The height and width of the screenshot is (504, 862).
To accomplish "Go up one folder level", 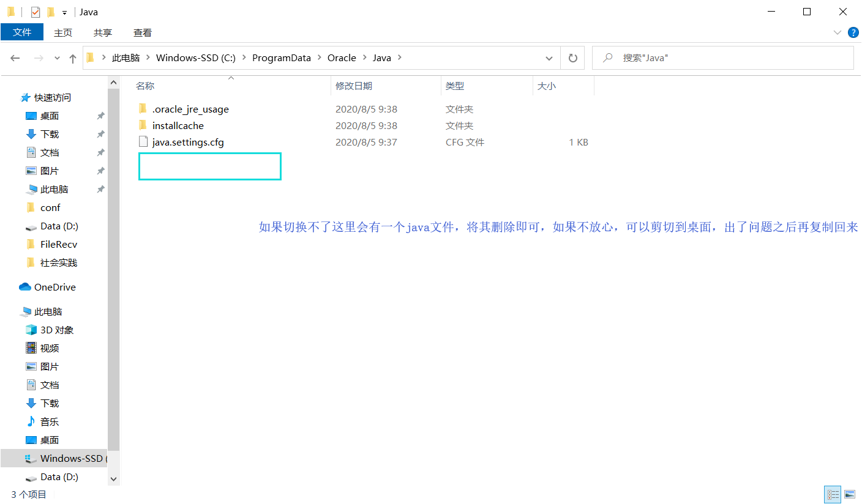I will click(73, 58).
